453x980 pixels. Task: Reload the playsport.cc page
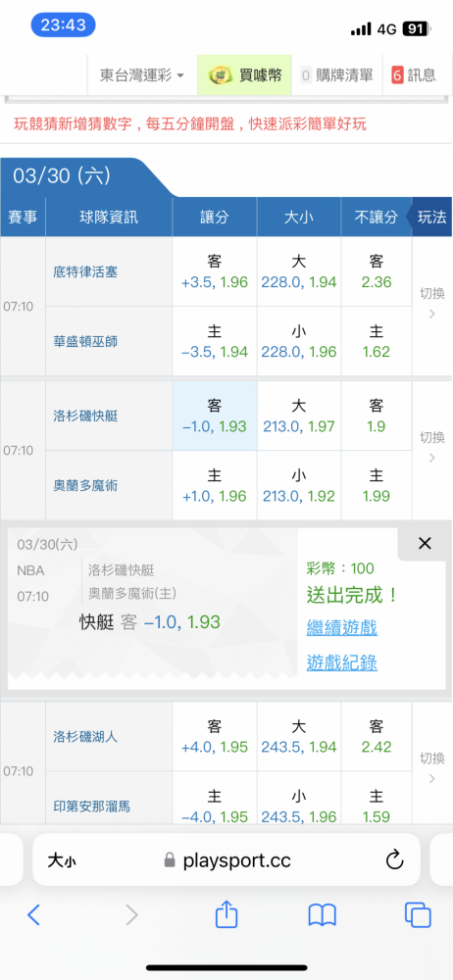[394, 860]
